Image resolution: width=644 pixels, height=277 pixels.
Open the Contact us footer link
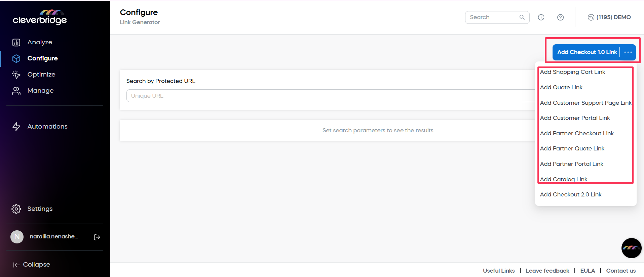tap(620, 271)
